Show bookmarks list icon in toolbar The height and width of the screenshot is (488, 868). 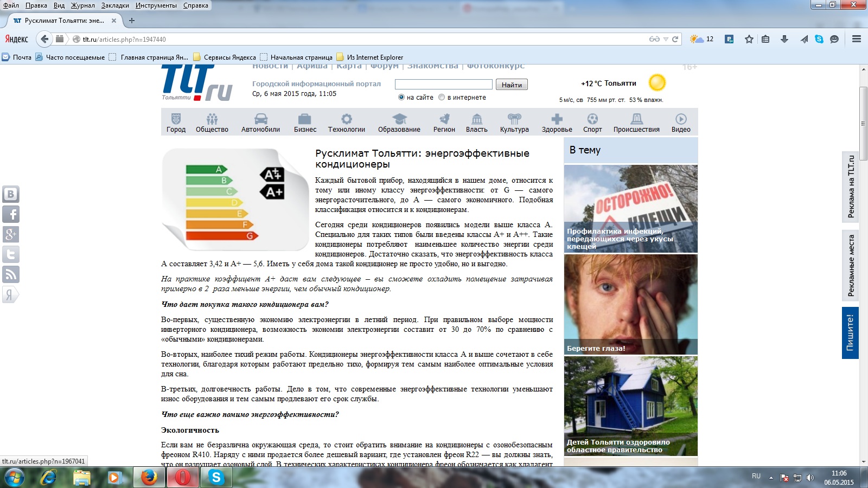pos(765,39)
